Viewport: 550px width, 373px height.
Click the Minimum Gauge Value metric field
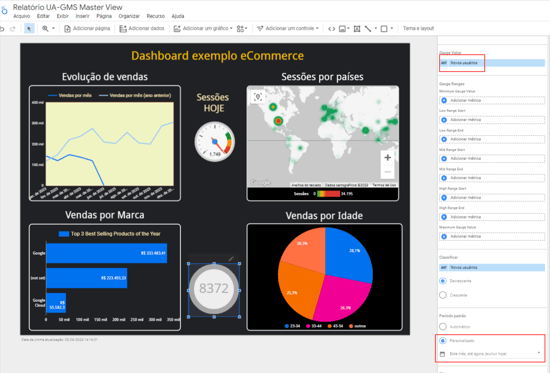pyautogui.click(x=492, y=100)
